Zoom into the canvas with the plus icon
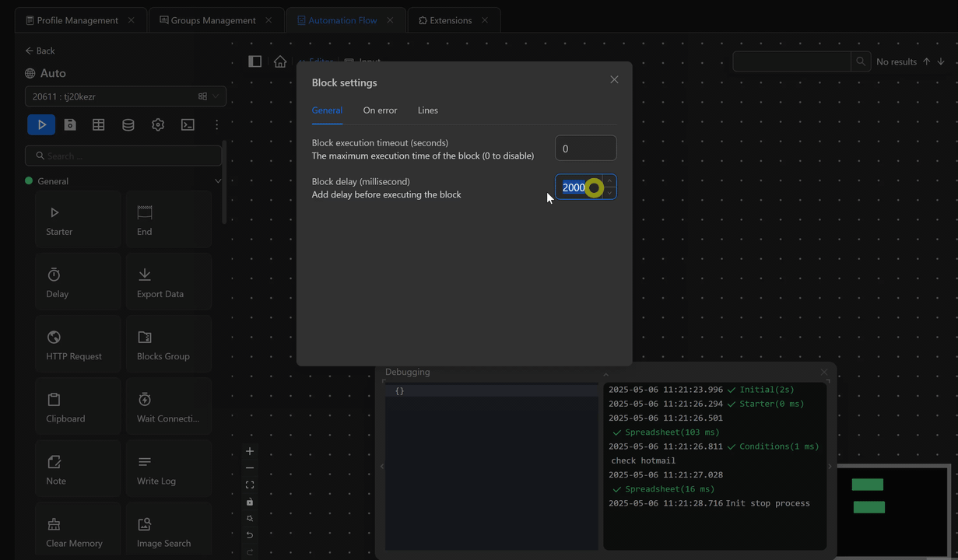 (250, 450)
